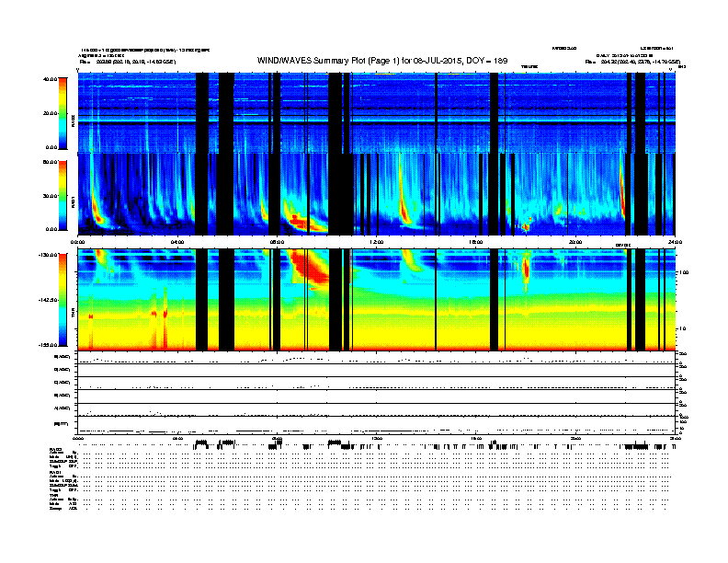The width and height of the screenshot is (728, 563).
Task: Click the 20:00 tick label under RAD1 spectrogram
Action: pyautogui.click(x=575, y=242)
